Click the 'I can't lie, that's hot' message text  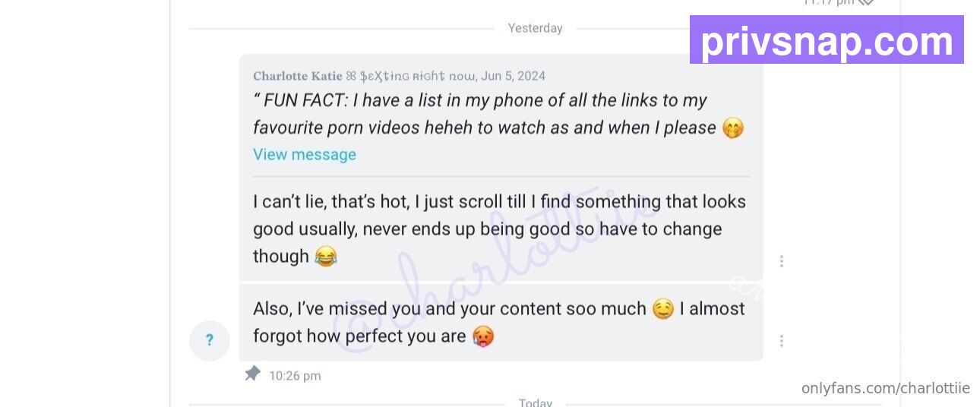pyautogui.click(x=499, y=229)
